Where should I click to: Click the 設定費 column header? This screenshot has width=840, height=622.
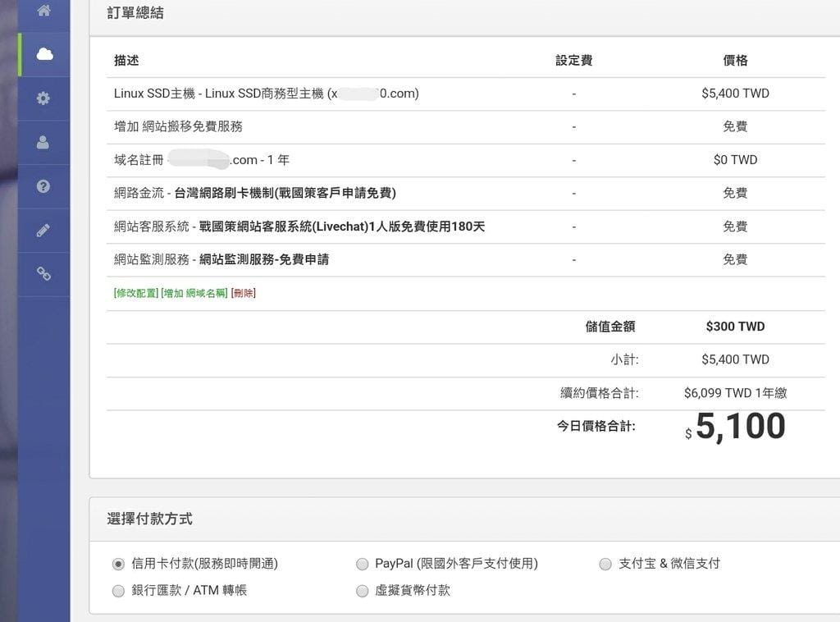click(573, 60)
